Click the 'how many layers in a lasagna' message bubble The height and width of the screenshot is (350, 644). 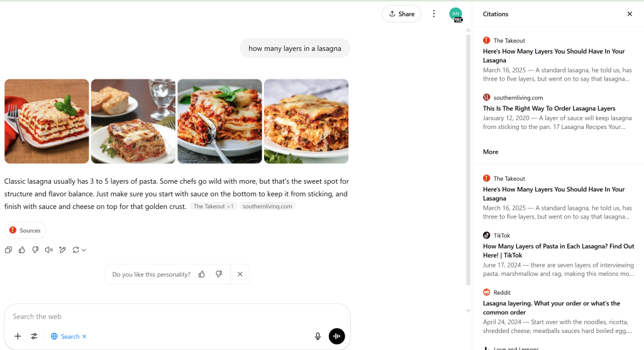point(295,48)
